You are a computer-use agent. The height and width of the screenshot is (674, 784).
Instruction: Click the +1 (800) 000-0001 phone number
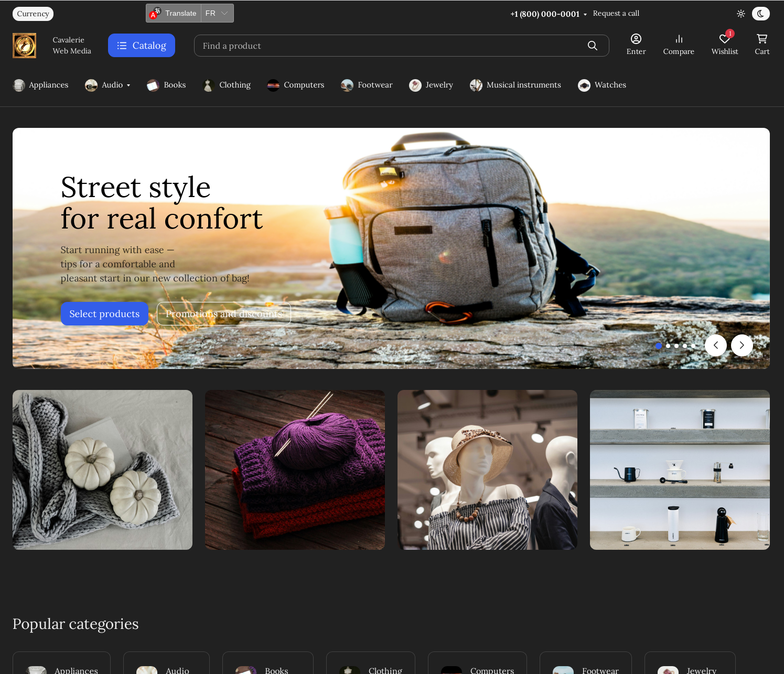pos(545,14)
